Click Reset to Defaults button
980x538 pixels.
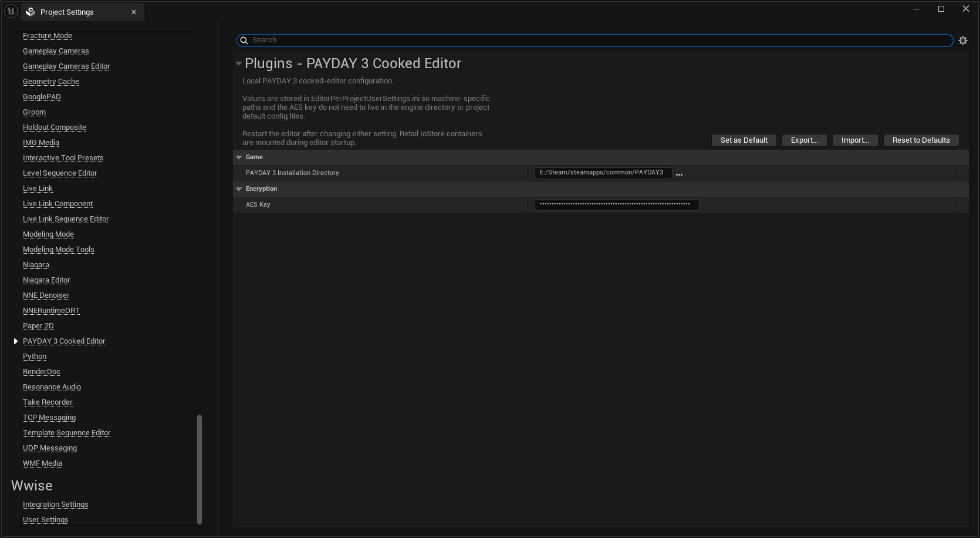pos(921,140)
